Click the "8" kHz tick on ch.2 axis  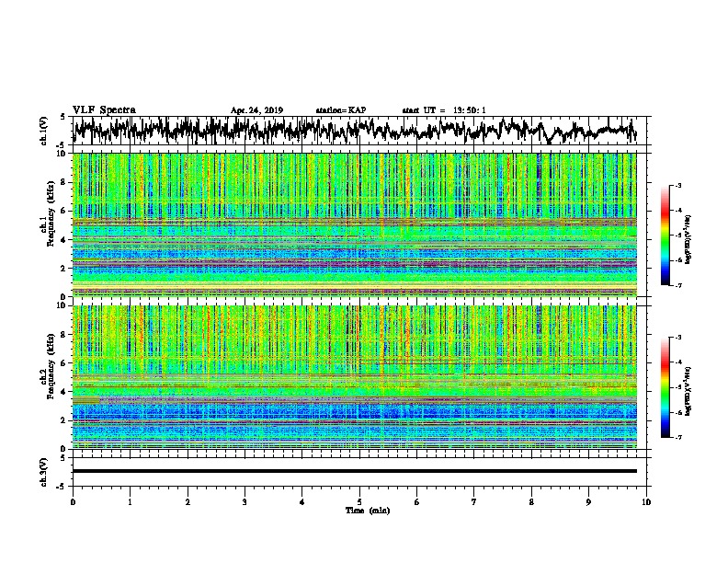64,334
